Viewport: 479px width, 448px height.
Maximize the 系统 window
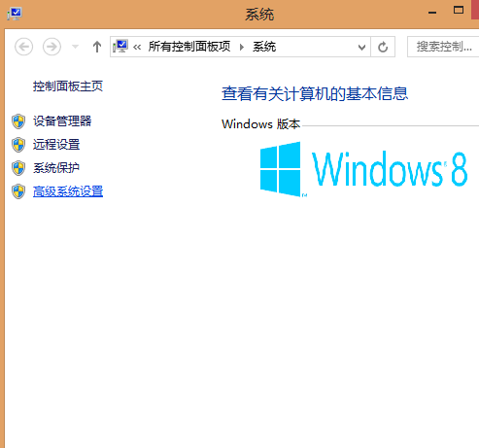coord(459,11)
